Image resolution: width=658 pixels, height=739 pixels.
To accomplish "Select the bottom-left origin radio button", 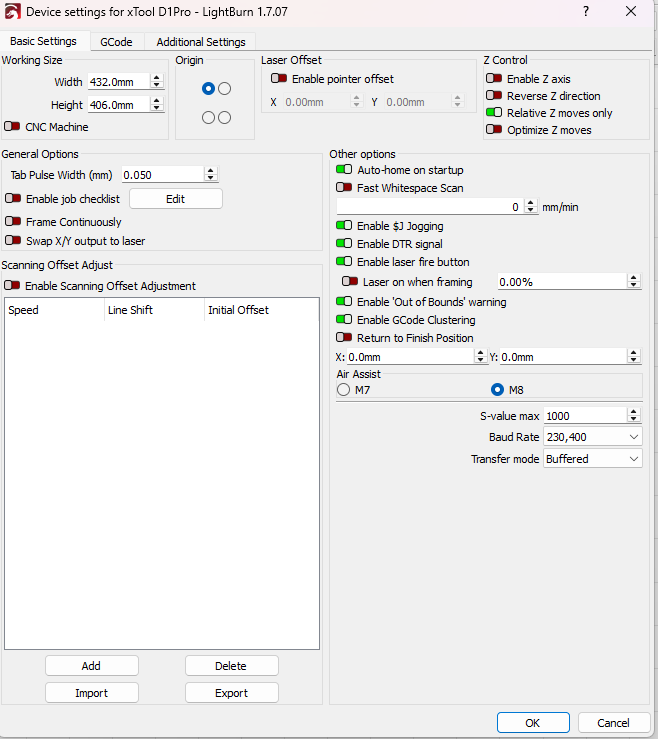I will (208, 117).
